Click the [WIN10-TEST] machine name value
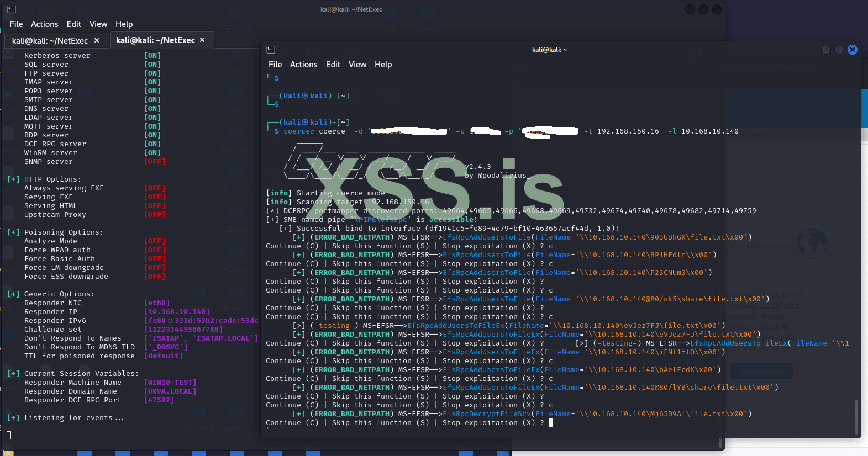The image size is (868, 456). click(170, 383)
